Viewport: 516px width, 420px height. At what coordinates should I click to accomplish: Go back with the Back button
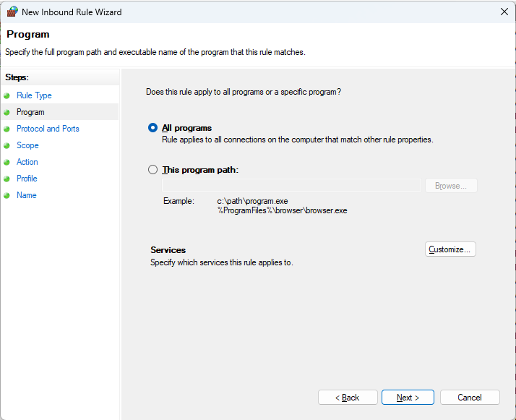click(x=348, y=398)
